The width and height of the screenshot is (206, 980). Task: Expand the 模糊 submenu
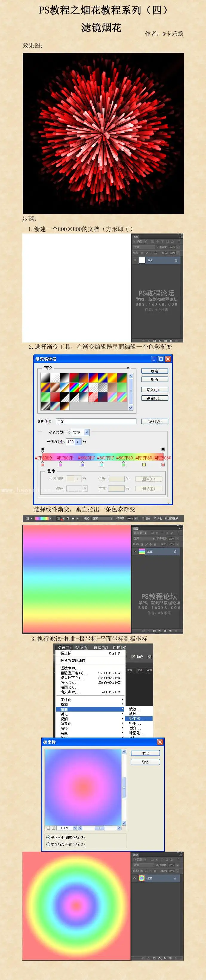[90, 705]
